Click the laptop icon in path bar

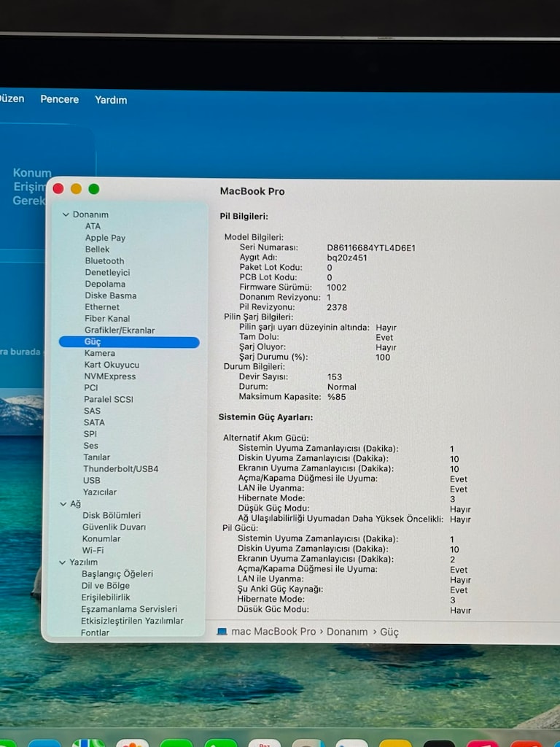tap(222, 631)
